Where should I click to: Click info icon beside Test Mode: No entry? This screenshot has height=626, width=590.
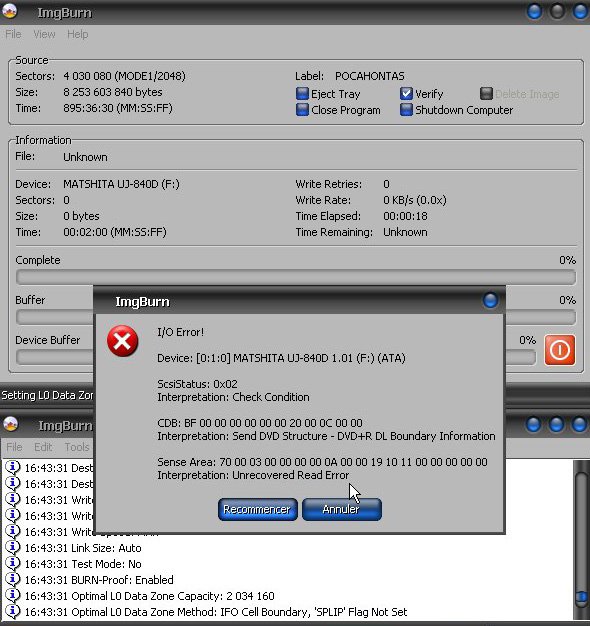13,563
